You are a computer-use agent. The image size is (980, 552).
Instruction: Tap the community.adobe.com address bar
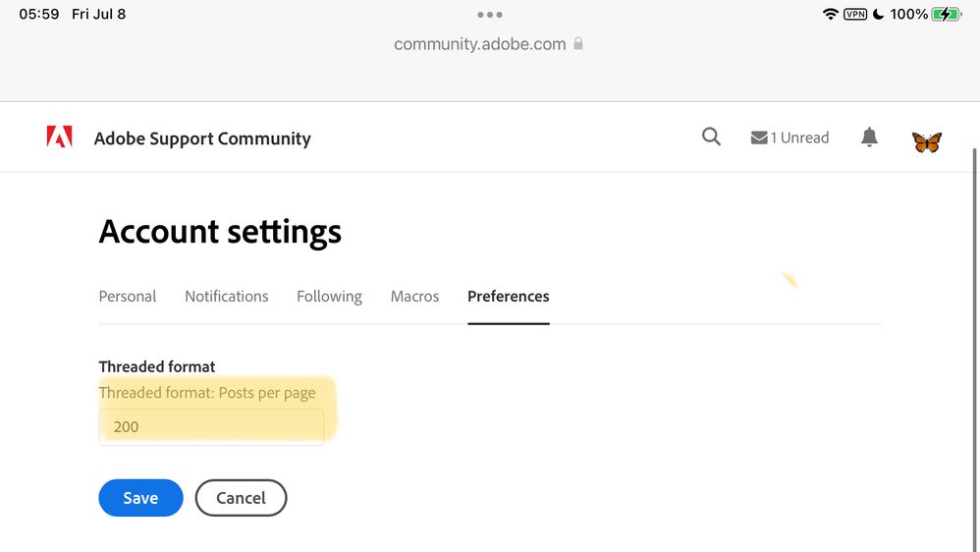pyautogui.click(x=480, y=44)
